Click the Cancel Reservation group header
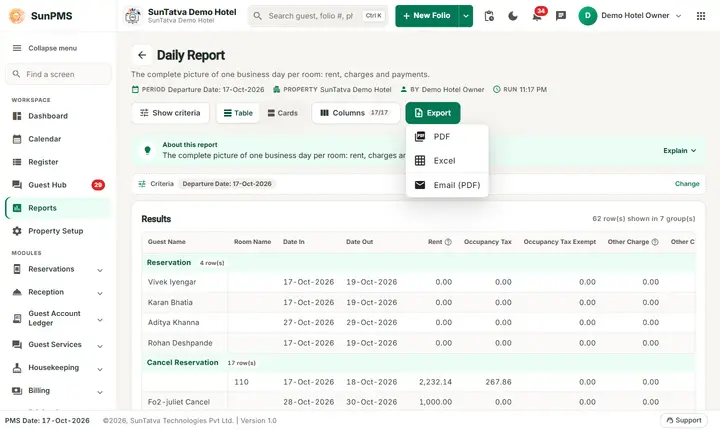 click(x=419, y=362)
